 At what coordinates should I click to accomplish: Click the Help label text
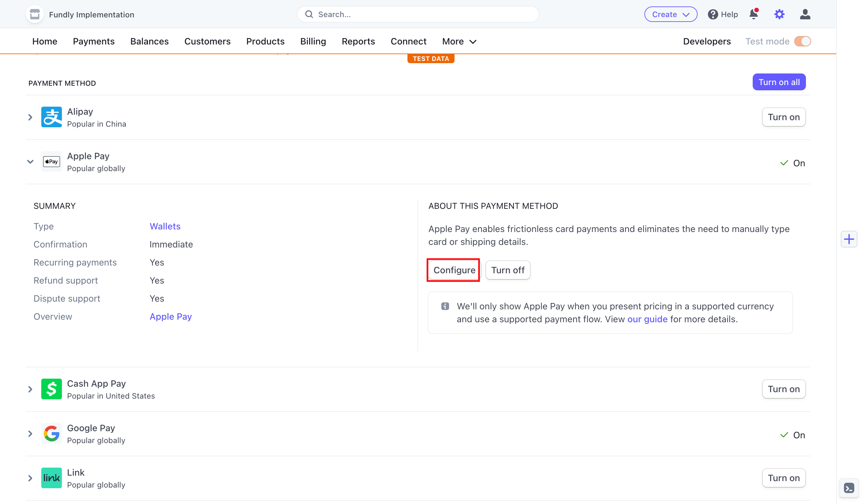tap(729, 15)
